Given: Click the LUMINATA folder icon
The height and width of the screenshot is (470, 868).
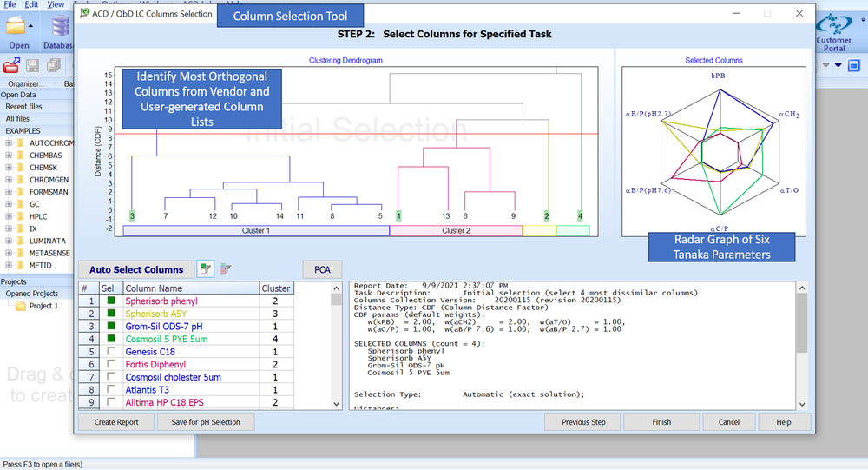Looking at the screenshot, I should pyautogui.click(x=21, y=241).
